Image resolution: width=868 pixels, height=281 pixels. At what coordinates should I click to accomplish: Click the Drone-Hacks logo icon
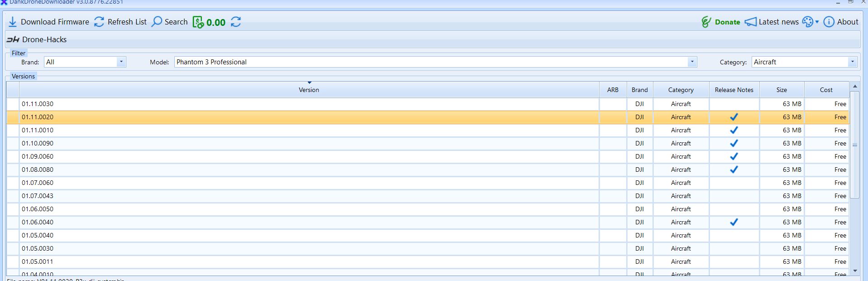13,40
